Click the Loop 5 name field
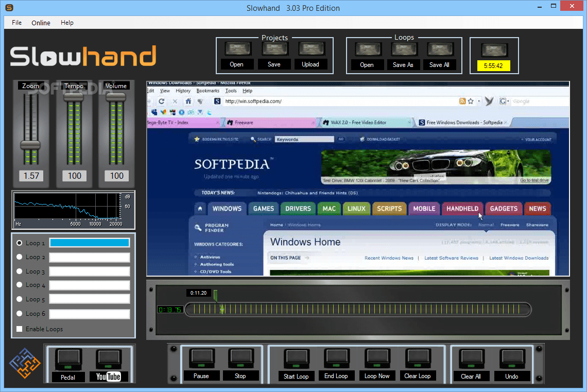The image size is (587, 392). tap(90, 299)
